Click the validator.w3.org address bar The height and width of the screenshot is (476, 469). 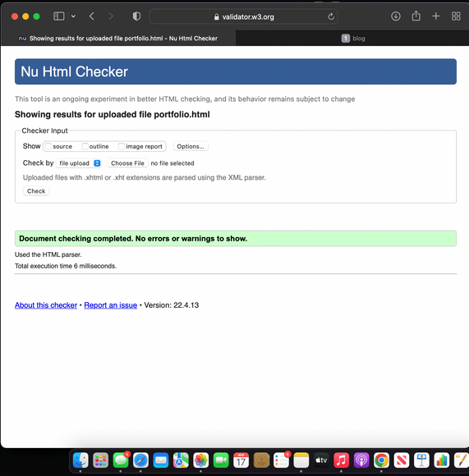[x=244, y=16]
